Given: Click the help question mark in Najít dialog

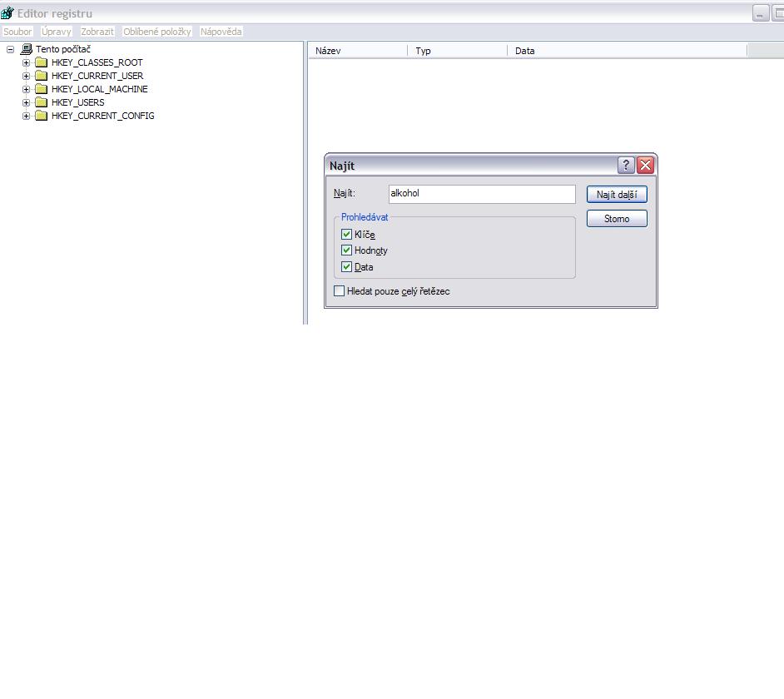Looking at the screenshot, I should [626, 165].
